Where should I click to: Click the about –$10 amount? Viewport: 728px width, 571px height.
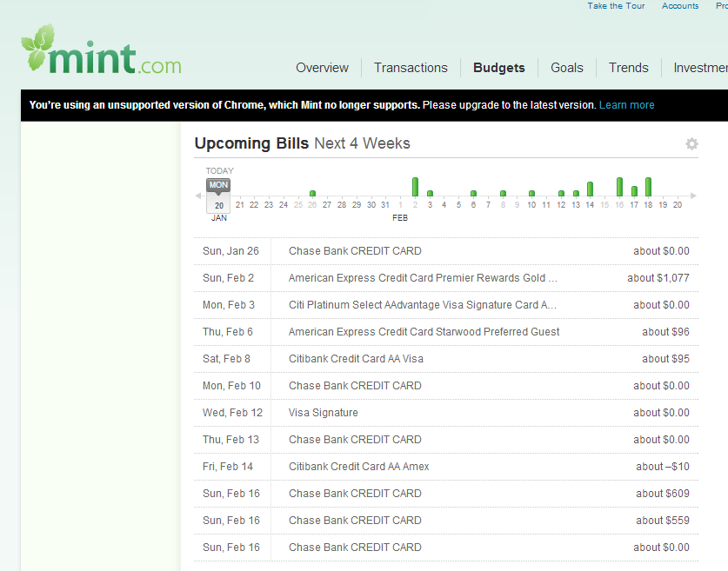663,466
